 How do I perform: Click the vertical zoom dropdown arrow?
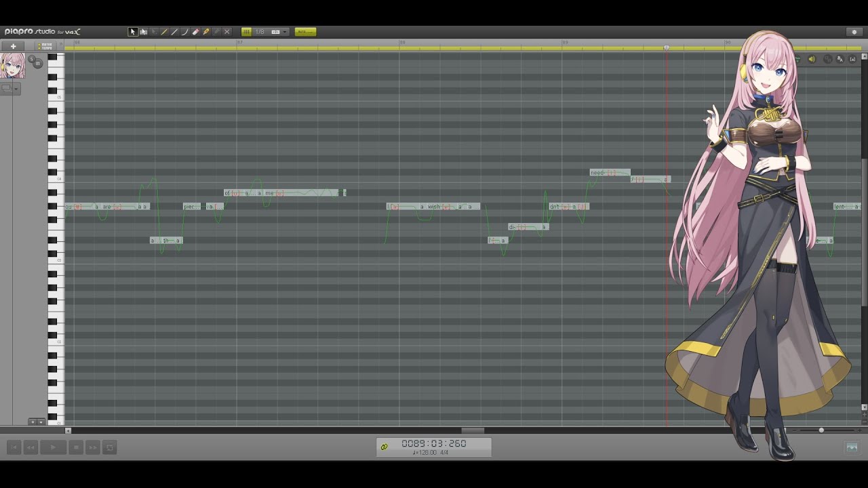point(41,422)
